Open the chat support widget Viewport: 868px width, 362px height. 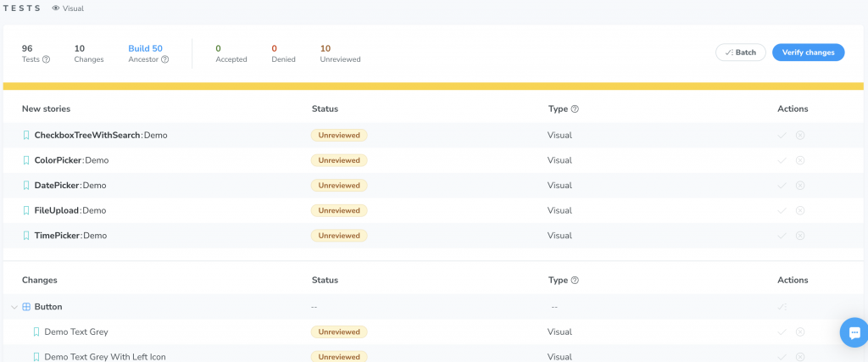pos(854,332)
